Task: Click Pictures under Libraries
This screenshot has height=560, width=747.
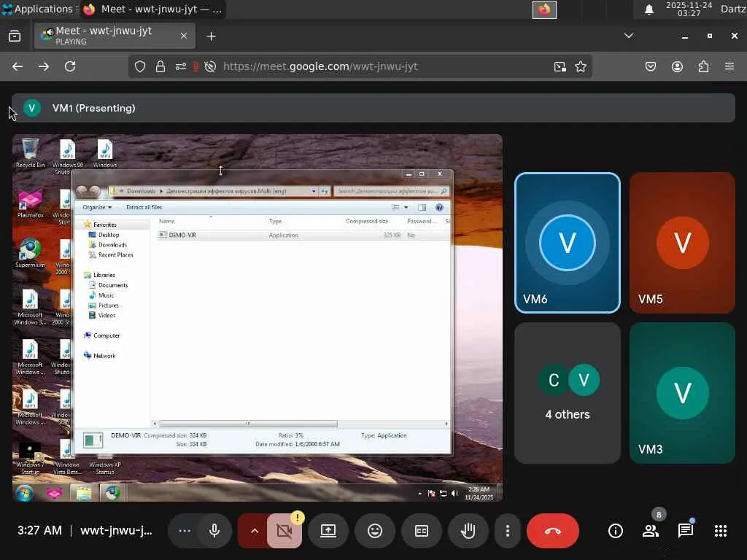Action: (109, 306)
